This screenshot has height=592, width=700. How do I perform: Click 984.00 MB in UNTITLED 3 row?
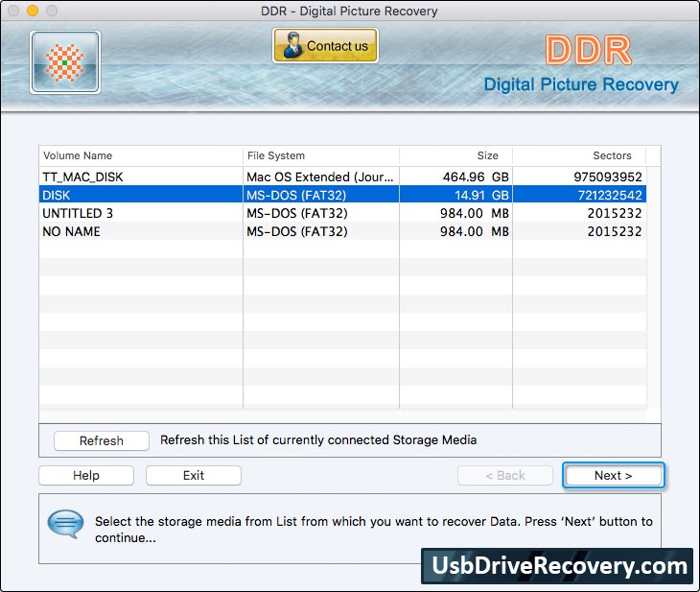click(455, 214)
